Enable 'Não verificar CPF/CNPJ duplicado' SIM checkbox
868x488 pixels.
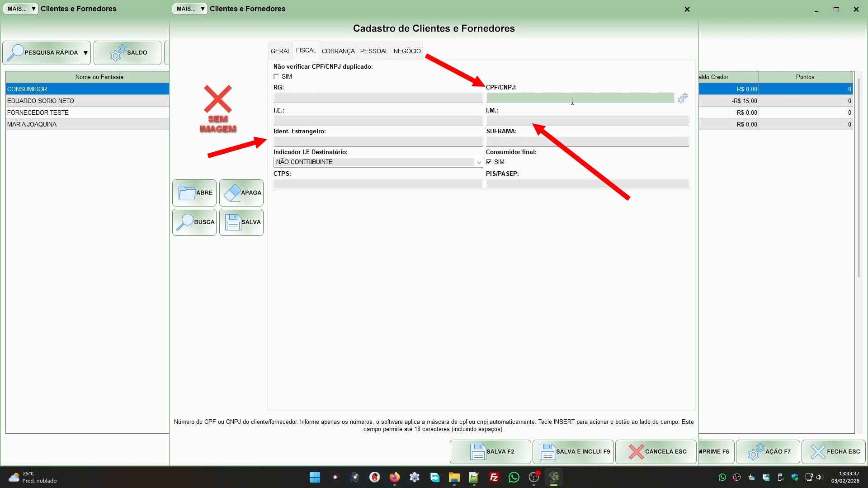click(x=276, y=76)
